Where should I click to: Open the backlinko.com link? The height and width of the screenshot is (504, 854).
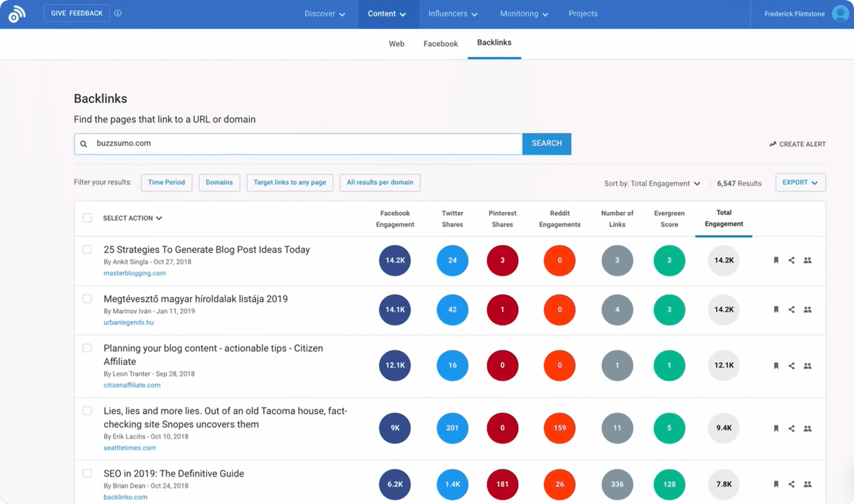coord(125,497)
